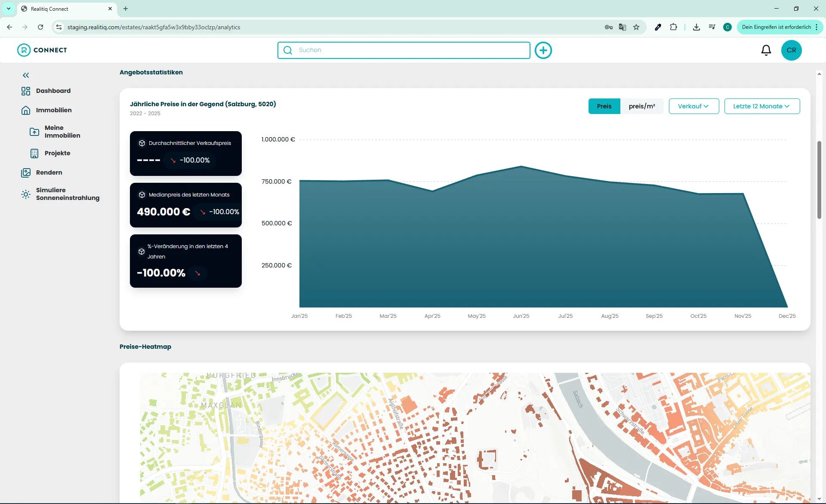Click the Dashboard grid icon

click(x=26, y=91)
